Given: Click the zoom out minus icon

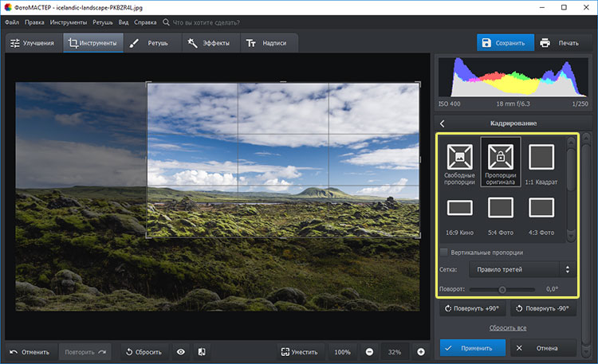Looking at the screenshot, I should (370, 352).
